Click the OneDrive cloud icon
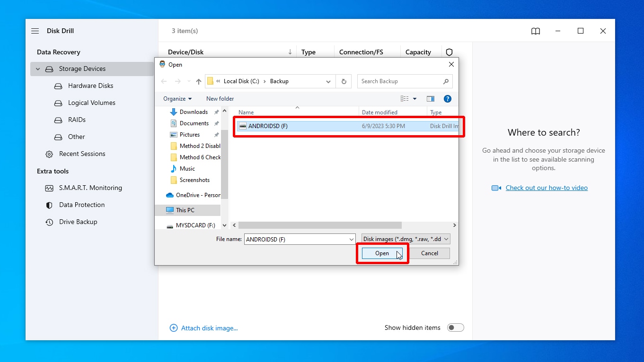The width and height of the screenshot is (644, 362). (170, 195)
